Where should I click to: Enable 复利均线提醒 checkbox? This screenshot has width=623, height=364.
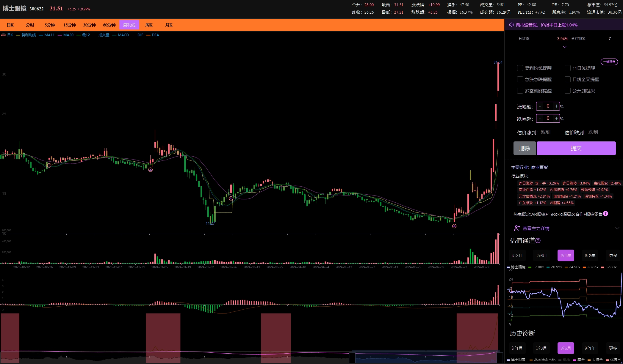(x=520, y=68)
